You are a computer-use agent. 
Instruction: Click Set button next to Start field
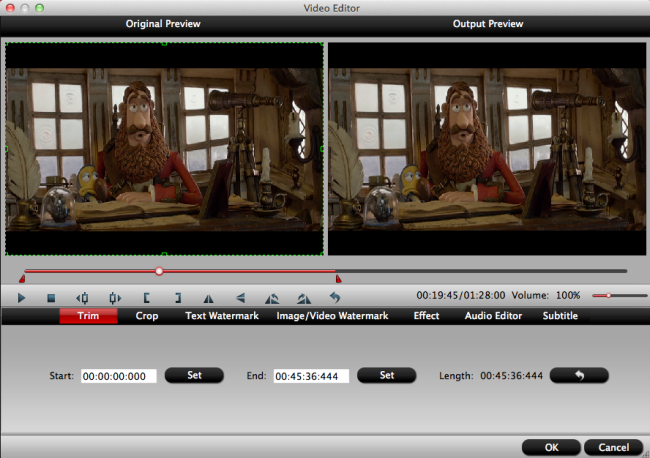194,375
